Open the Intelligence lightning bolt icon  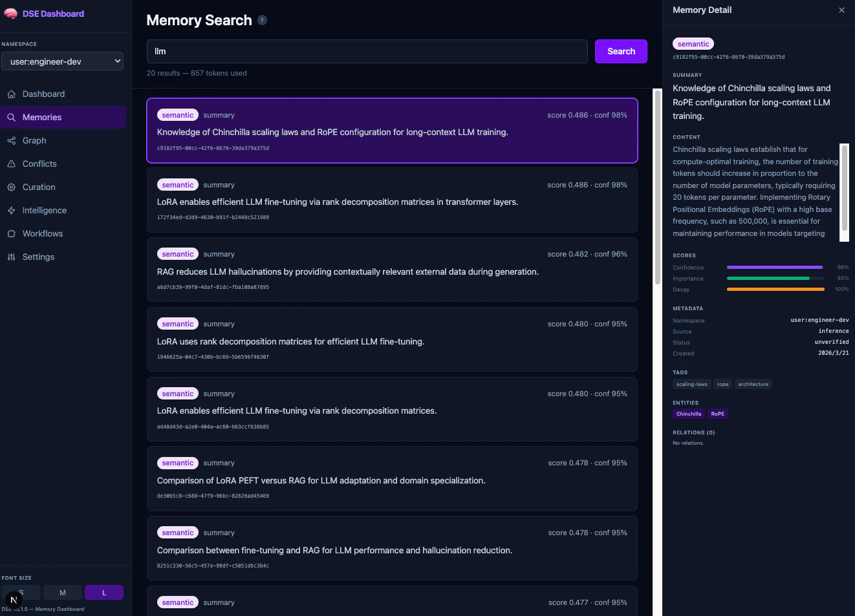pos(11,211)
